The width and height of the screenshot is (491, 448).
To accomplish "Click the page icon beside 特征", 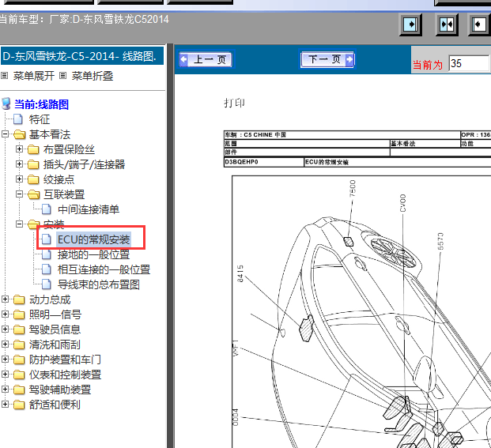I will 18,119.
